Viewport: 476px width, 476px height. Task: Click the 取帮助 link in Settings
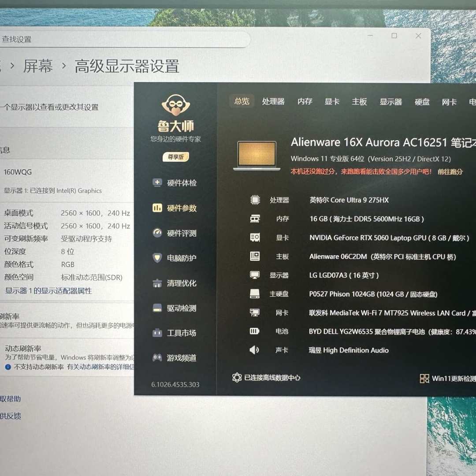[10, 398]
